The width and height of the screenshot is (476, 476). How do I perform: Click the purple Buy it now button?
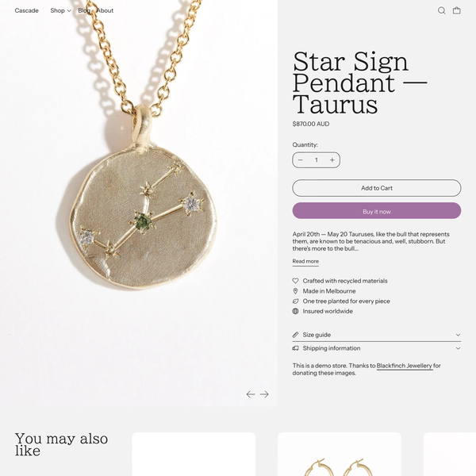377,211
